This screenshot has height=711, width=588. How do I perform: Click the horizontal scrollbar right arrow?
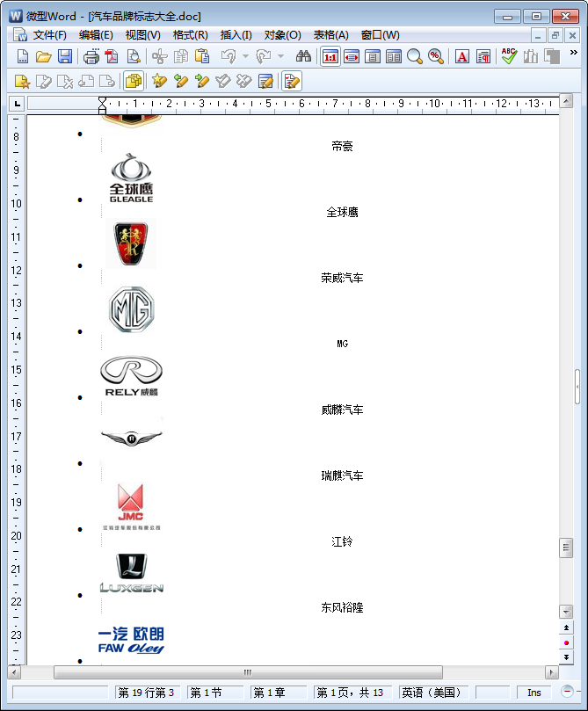(551, 672)
